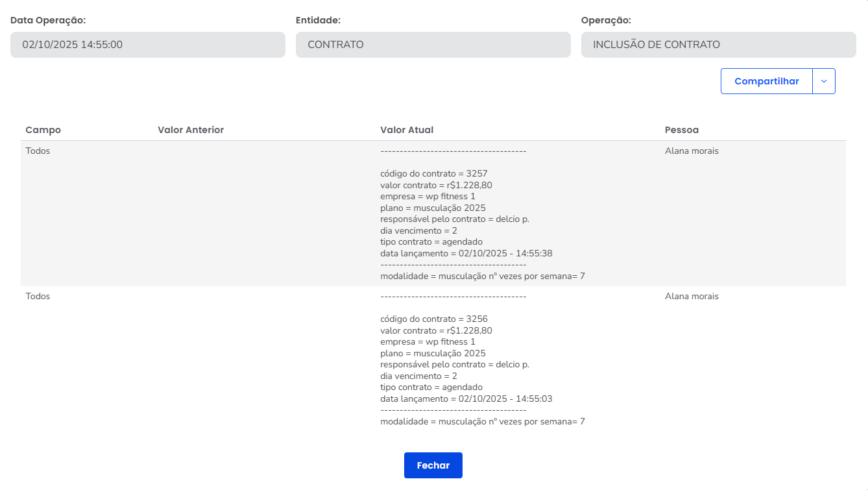Expand the dropdown arrow beside Compartilhar
The image size is (868, 490).
[824, 81]
